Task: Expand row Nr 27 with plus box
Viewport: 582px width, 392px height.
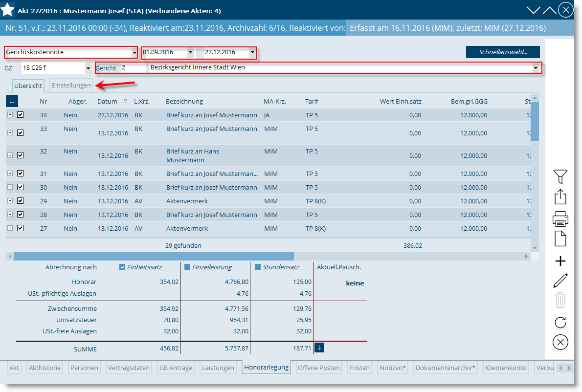Action: 10,228
